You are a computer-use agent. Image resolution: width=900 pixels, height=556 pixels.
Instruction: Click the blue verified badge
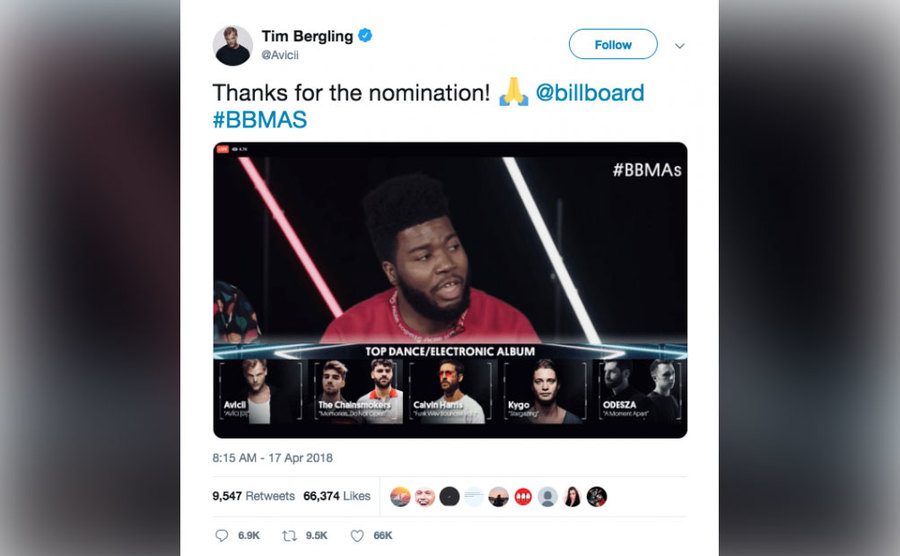(x=365, y=36)
